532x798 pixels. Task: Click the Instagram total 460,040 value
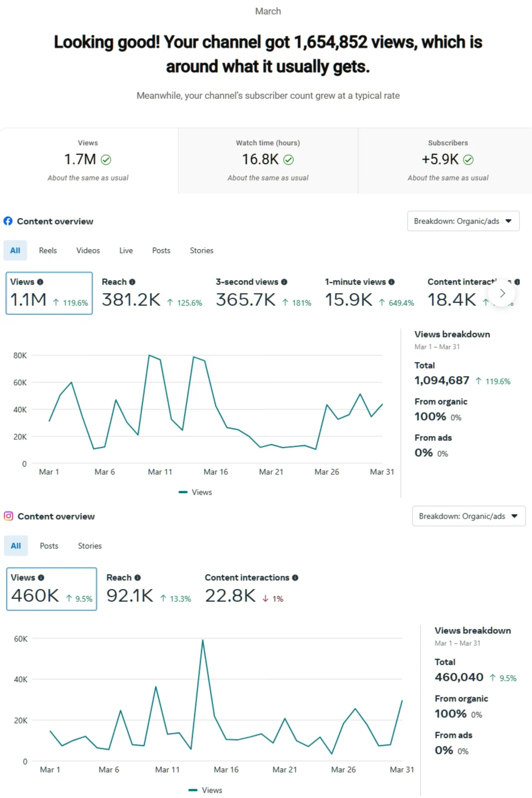459,677
